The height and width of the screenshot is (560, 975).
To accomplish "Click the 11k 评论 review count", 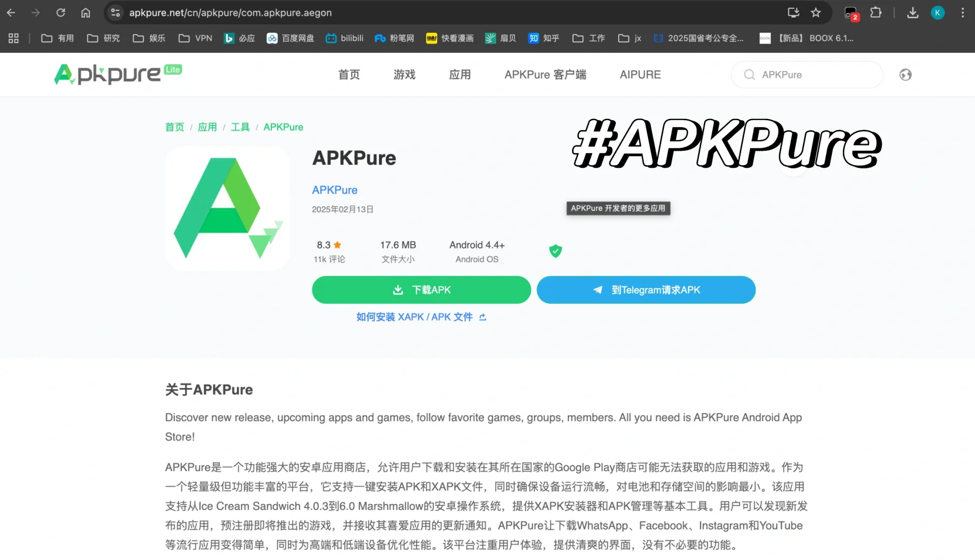I will 329,259.
